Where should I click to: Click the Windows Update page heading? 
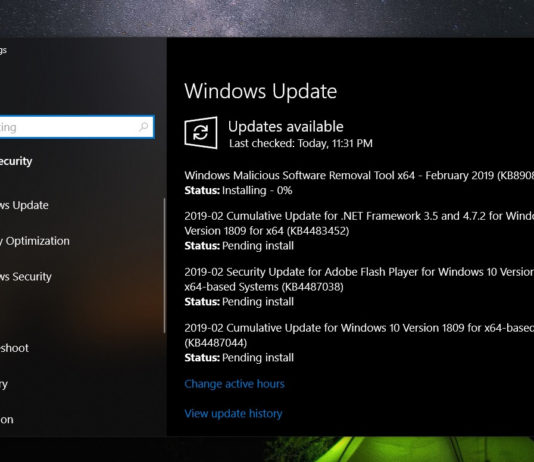coord(261,91)
